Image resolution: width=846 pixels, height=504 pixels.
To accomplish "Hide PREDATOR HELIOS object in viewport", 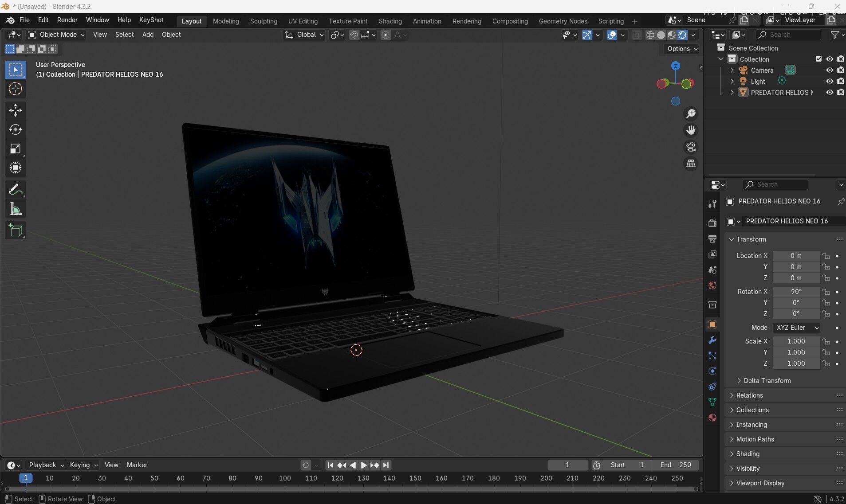I will click(830, 92).
